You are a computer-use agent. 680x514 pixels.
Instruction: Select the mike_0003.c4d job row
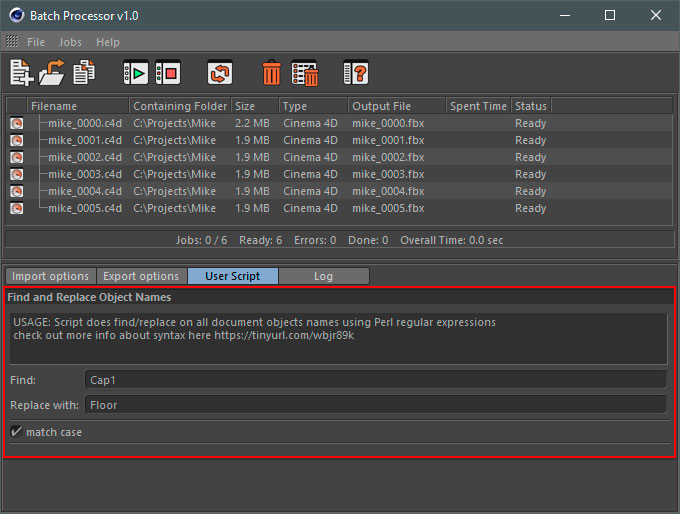coord(85,174)
